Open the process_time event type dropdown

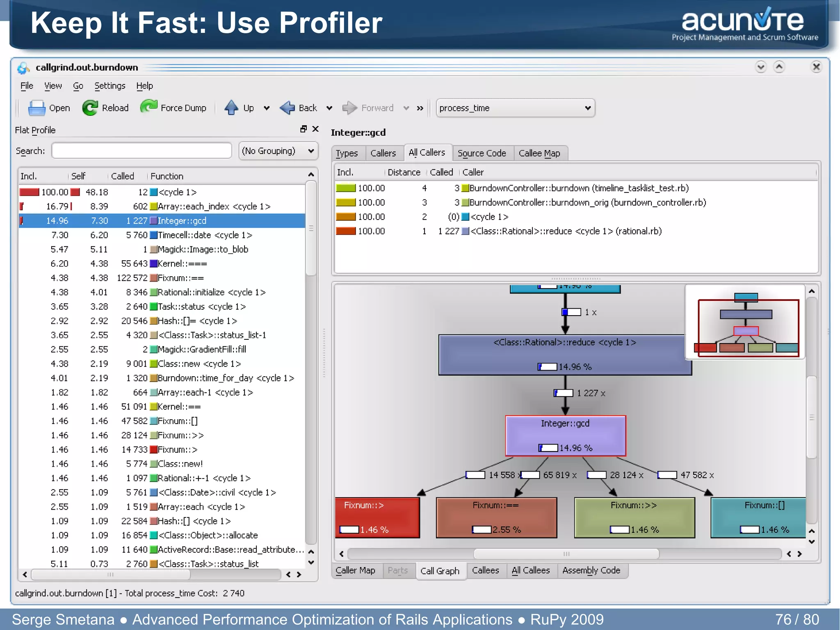pyautogui.click(x=515, y=108)
